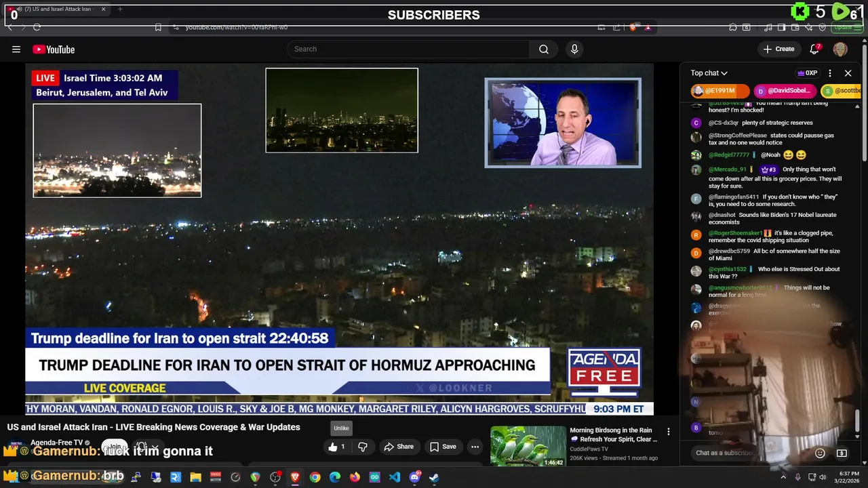The height and width of the screenshot is (488, 868).
Task: Open YouTube notifications bell
Action: pyautogui.click(x=815, y=49)
